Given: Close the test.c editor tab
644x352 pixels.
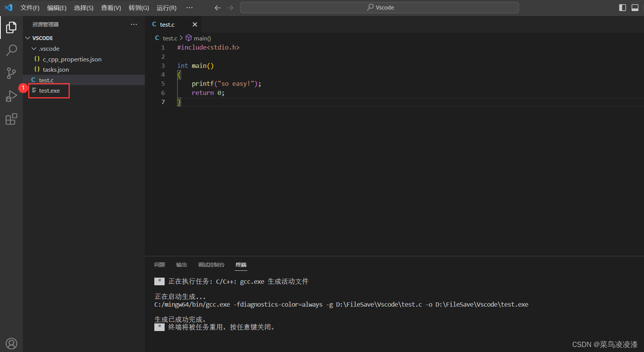Looking at the screenshot, I should [195, 24].
